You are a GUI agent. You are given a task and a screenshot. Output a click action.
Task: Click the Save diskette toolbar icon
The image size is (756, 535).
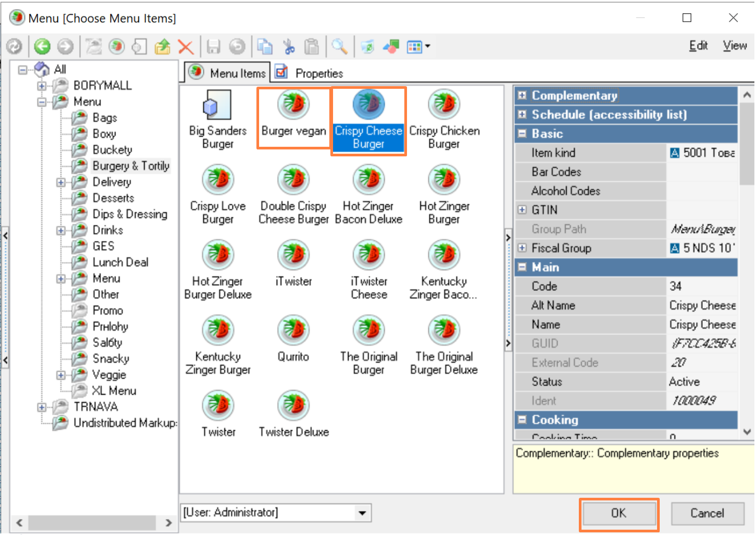pos(213,47)
